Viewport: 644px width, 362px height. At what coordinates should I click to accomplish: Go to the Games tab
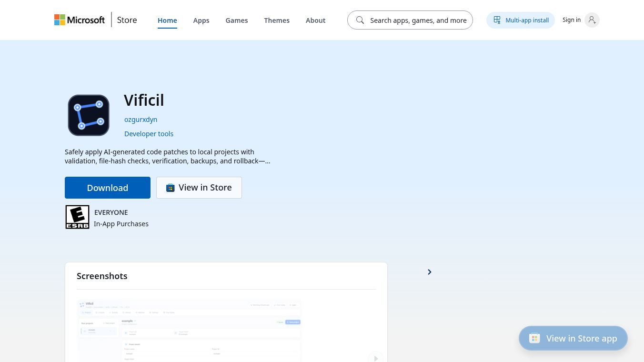point(237,20)
